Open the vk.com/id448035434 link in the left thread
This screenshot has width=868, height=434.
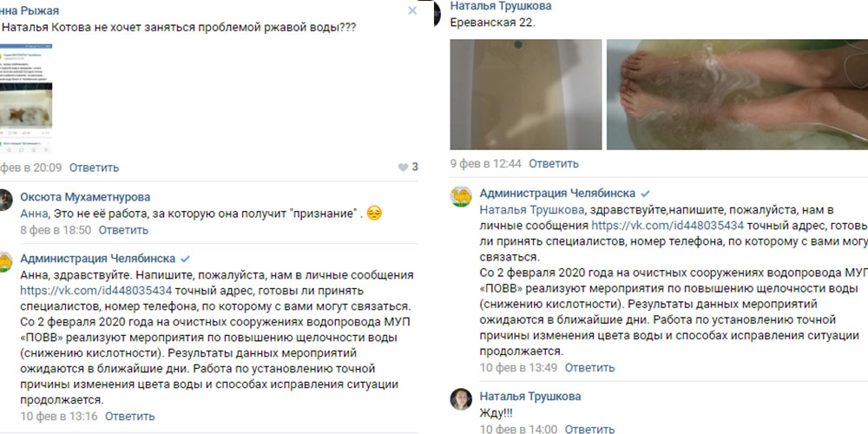[96, 291]
